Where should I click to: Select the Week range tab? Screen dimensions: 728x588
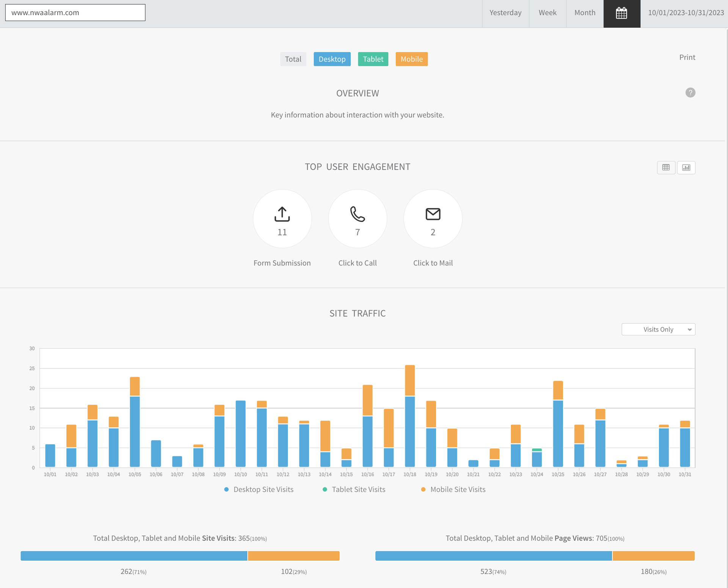pos(547,13)
